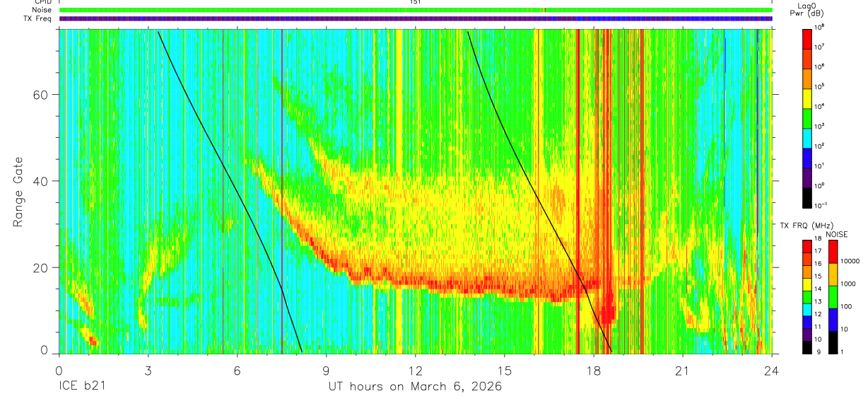868x401 pixels.
Task: Click x-axis tick label '24'
Action: pos(772,371)
